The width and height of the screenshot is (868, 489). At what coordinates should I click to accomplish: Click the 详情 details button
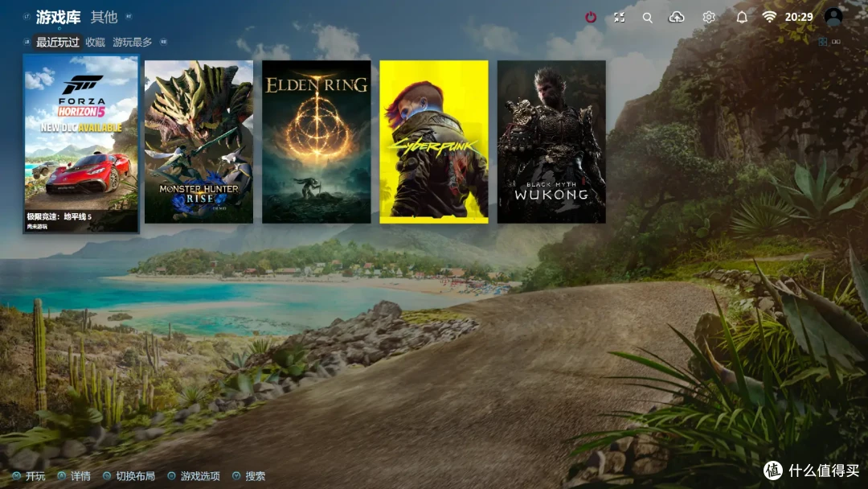(x=74, y=475)
